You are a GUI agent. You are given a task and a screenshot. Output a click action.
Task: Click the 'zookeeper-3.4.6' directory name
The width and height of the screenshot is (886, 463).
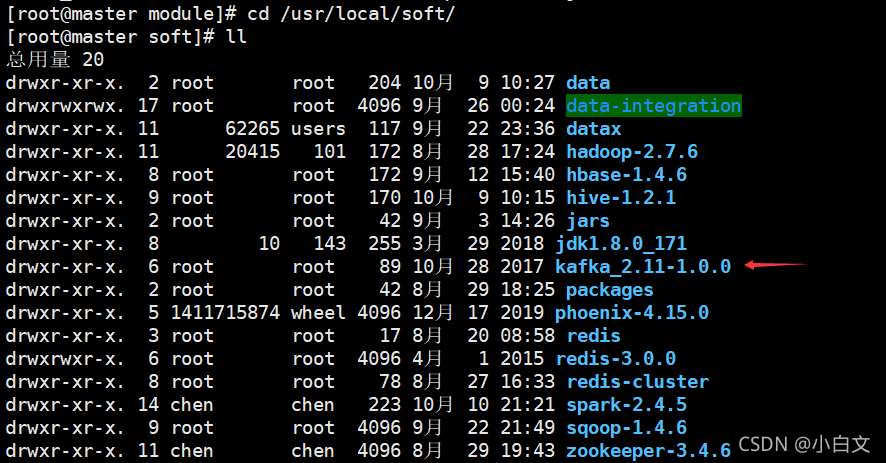tap(649, 451)
